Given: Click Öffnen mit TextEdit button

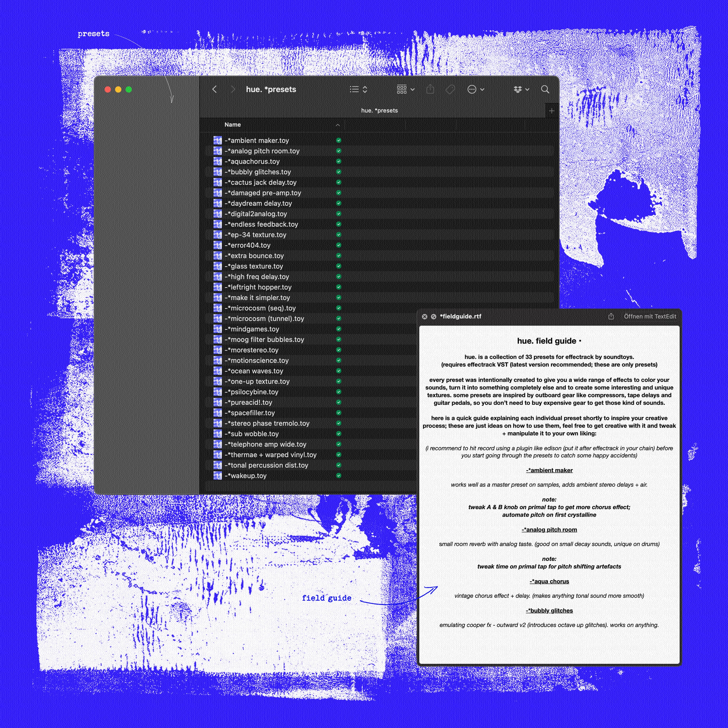Looking at the screenshot, I should pyautogui.click(x=650, y=316).
